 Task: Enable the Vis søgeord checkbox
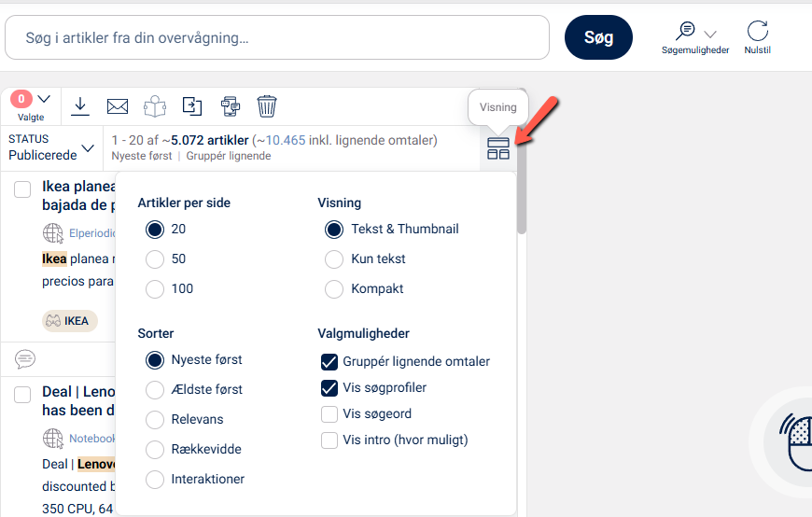coord(329,413)
